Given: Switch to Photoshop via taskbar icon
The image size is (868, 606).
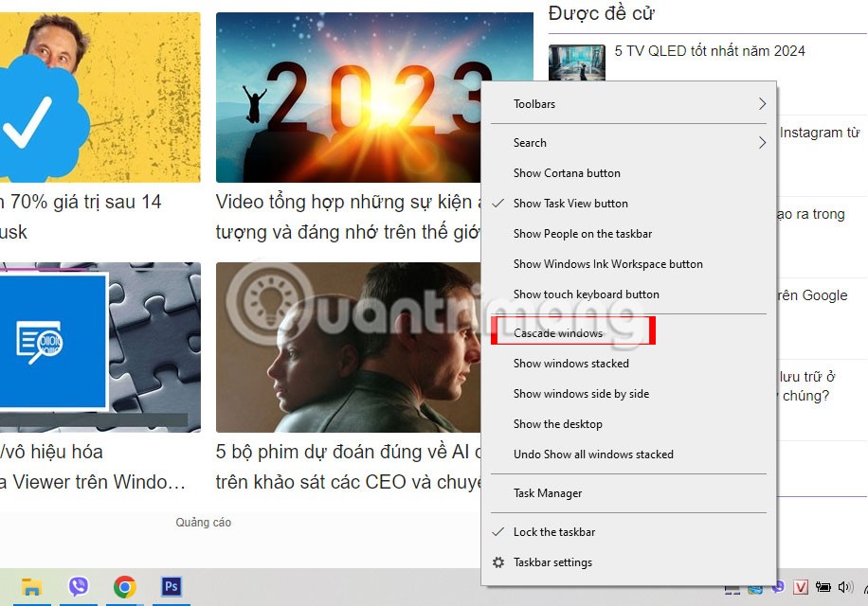Looking at the screenshot, I should pyautogui.click(x=172, y=587).
